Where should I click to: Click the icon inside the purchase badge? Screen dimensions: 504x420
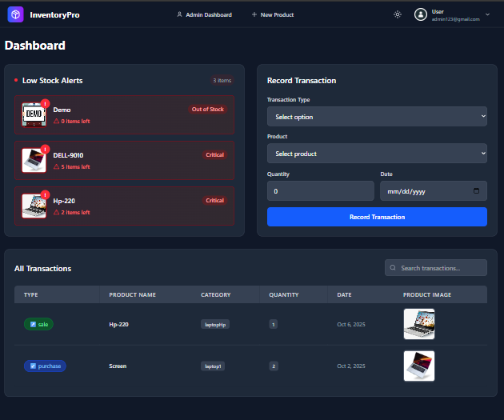pyautogui.click(x=33, y=366)
